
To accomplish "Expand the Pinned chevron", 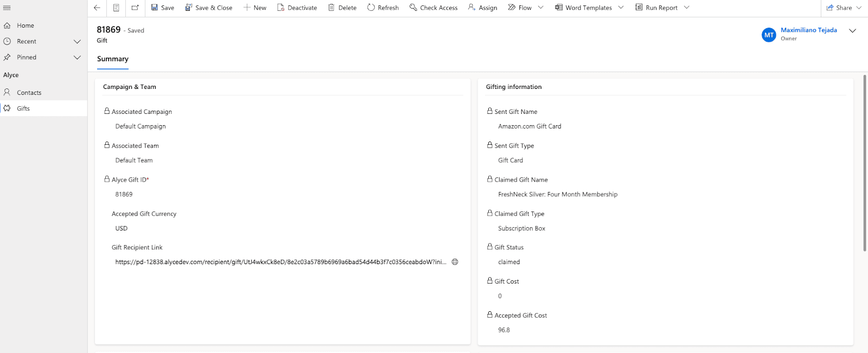I will click(77, 57).
